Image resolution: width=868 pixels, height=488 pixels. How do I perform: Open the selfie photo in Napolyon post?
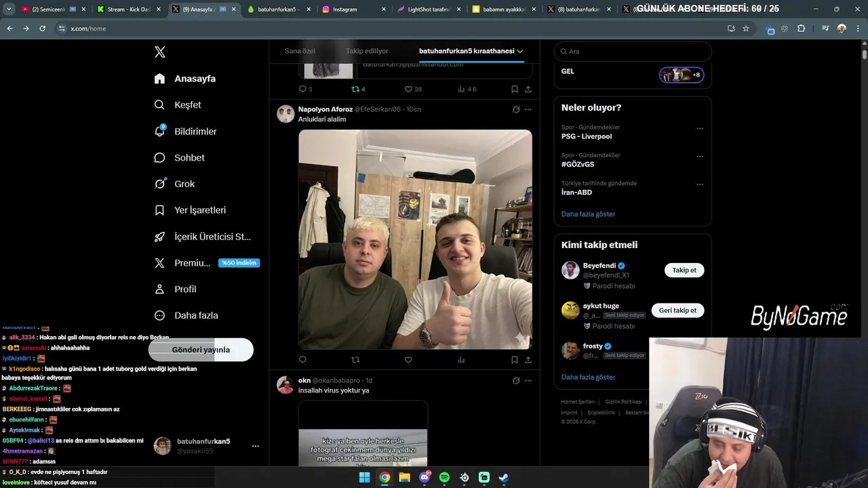tap(415, 239)
